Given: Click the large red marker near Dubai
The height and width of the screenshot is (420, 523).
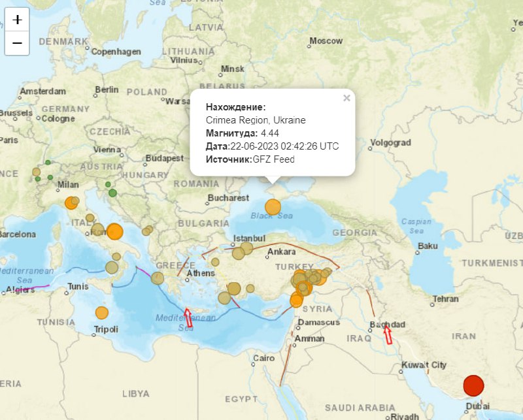Looking at the screenshot, I should click(x=473, y=386).
